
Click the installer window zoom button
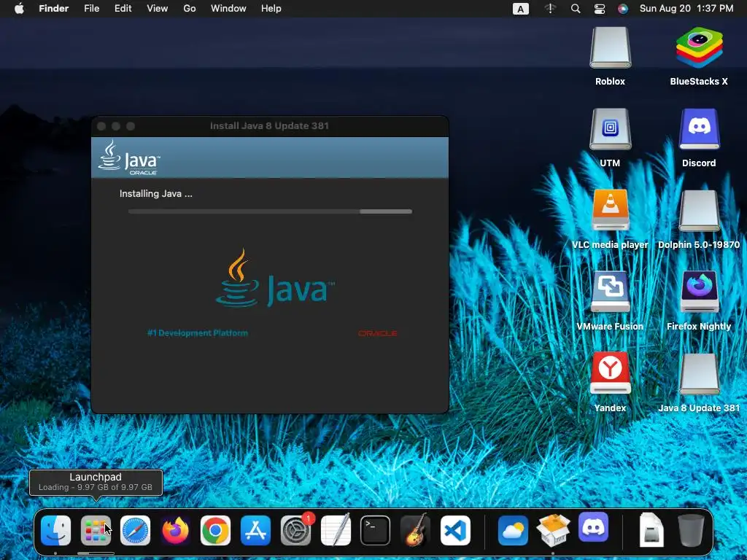point(131,125)
